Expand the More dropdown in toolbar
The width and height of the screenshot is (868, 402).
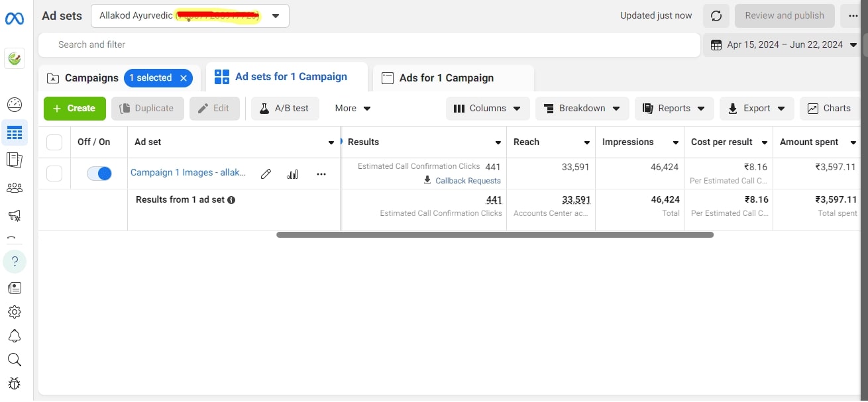353,108
